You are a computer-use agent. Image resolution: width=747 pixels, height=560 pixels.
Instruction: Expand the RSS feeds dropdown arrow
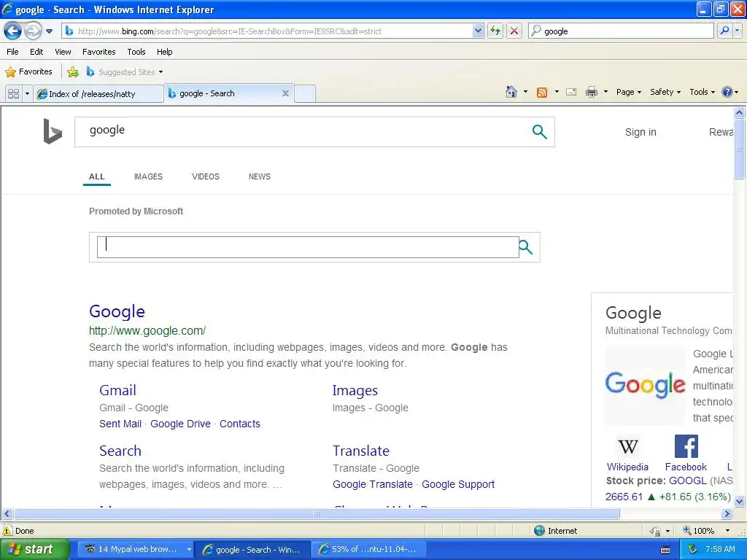(557, 92)
